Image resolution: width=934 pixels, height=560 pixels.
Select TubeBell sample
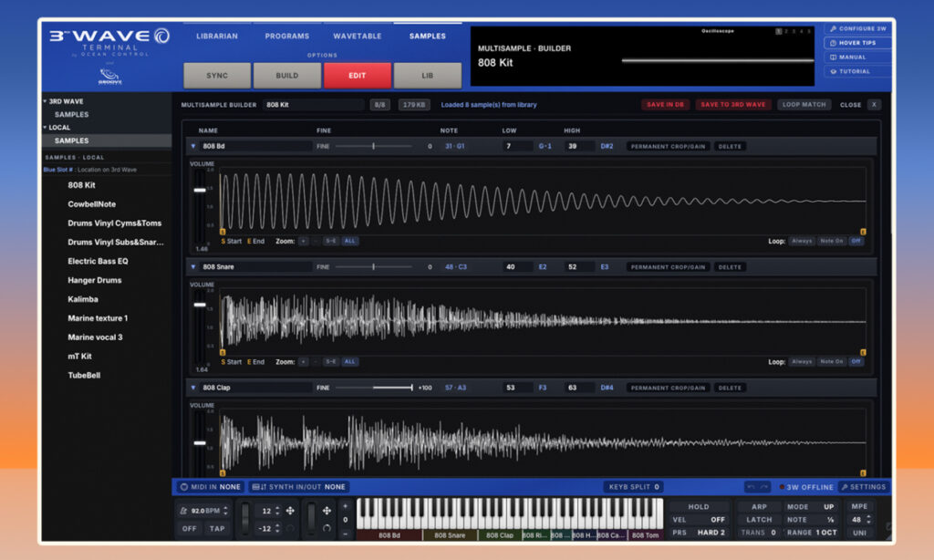coord(84,376)
